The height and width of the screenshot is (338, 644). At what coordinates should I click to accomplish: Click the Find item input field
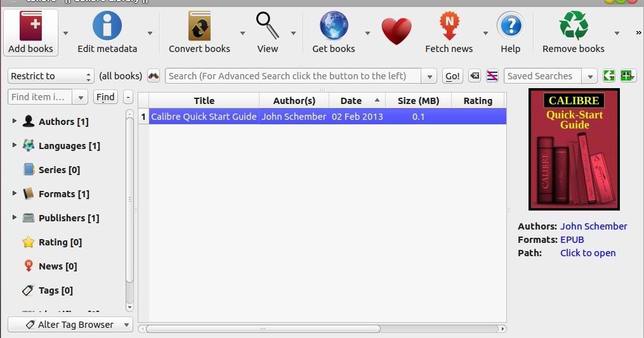(40, 97)
